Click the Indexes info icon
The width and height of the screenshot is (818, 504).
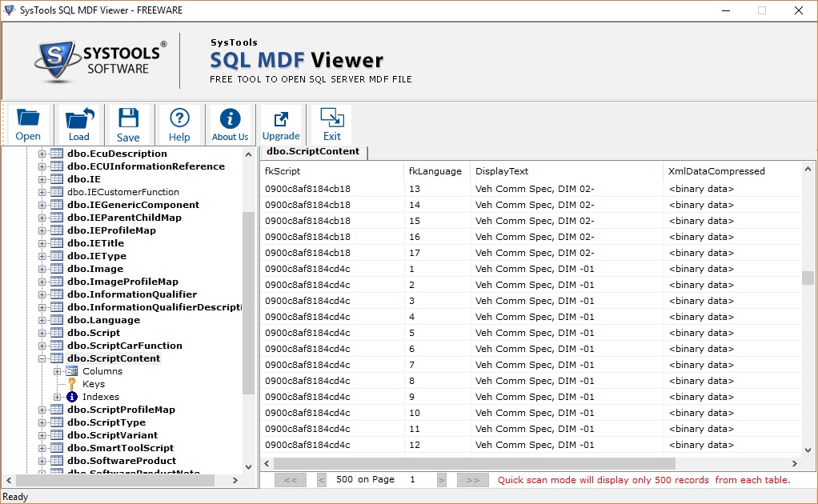(x=72, y=397)
